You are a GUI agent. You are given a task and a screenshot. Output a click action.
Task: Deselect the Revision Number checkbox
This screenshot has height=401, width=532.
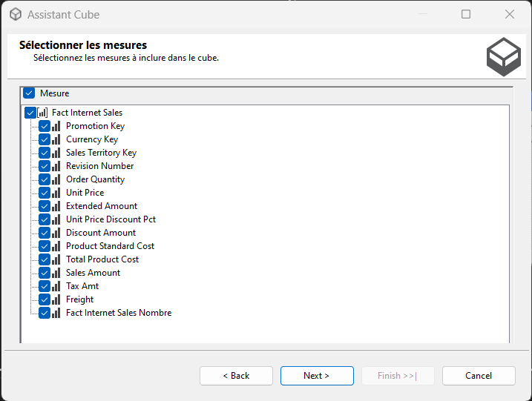[45, 166]
